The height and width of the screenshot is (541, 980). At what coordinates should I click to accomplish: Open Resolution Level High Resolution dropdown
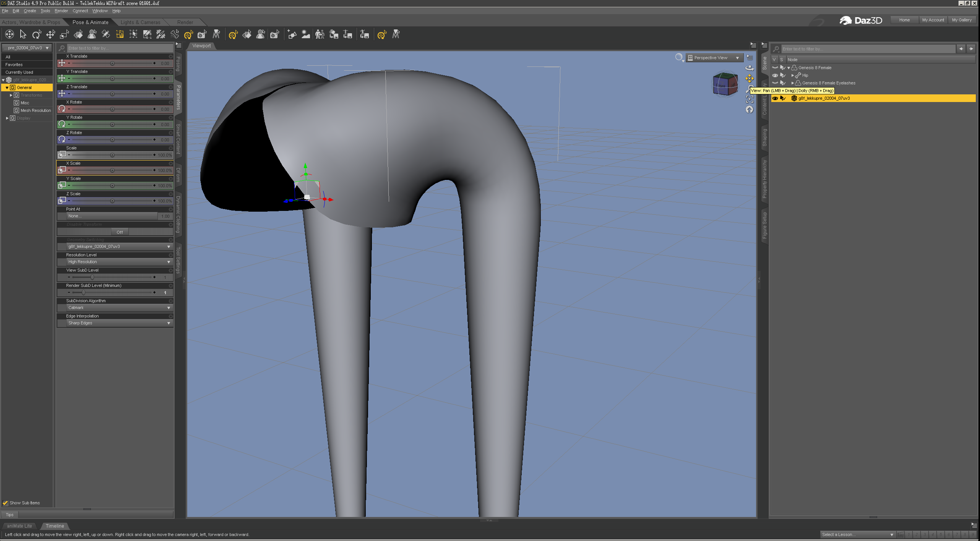click(x=118, y=262)
